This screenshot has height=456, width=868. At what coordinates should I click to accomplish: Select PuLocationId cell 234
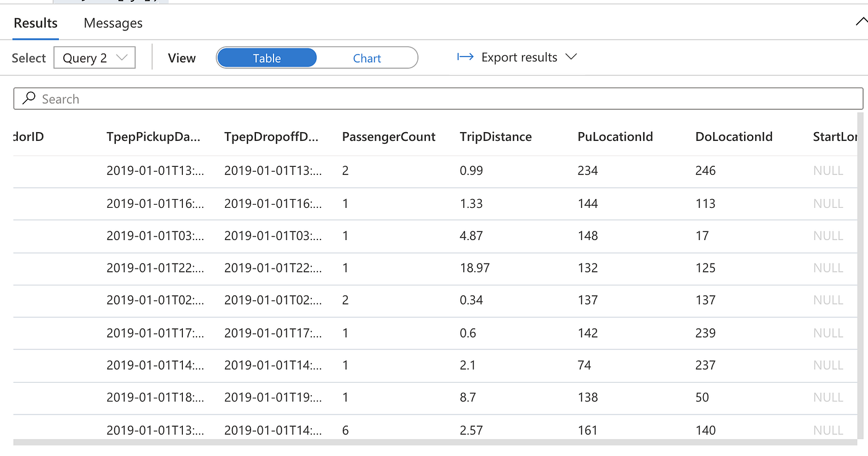[588, 171]
